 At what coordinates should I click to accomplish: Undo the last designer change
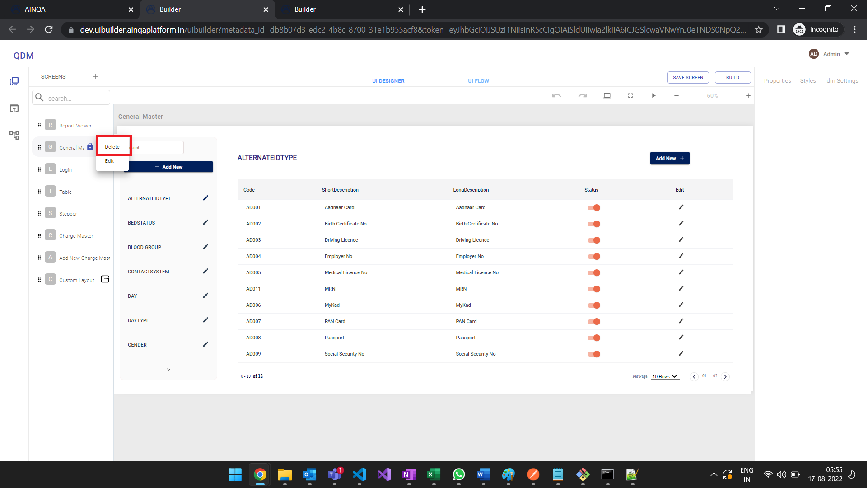pyautogui.click(x=556, y=96)
